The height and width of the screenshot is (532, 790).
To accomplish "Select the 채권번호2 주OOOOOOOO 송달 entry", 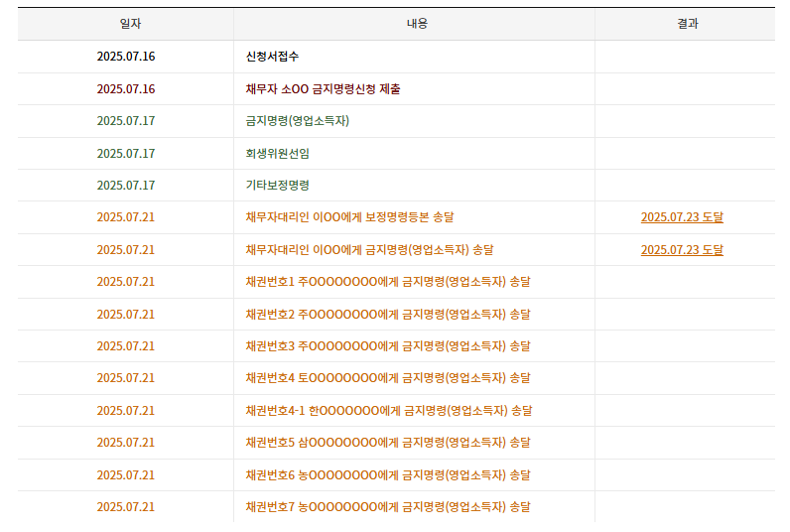I will 388,315.
